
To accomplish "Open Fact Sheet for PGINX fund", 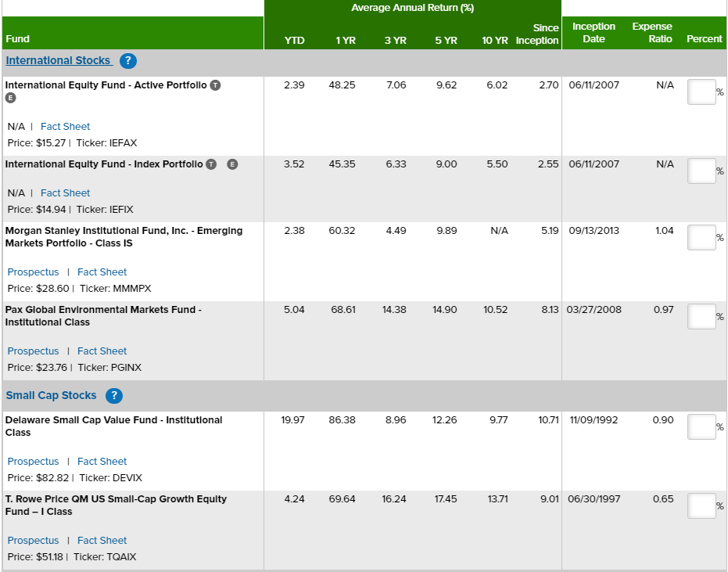I will tap(102, 351).
